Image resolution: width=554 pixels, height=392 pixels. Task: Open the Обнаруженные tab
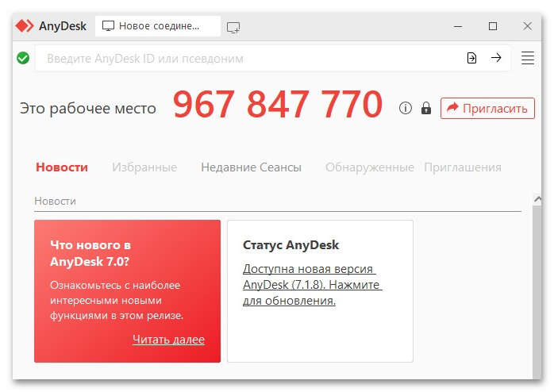370,167
